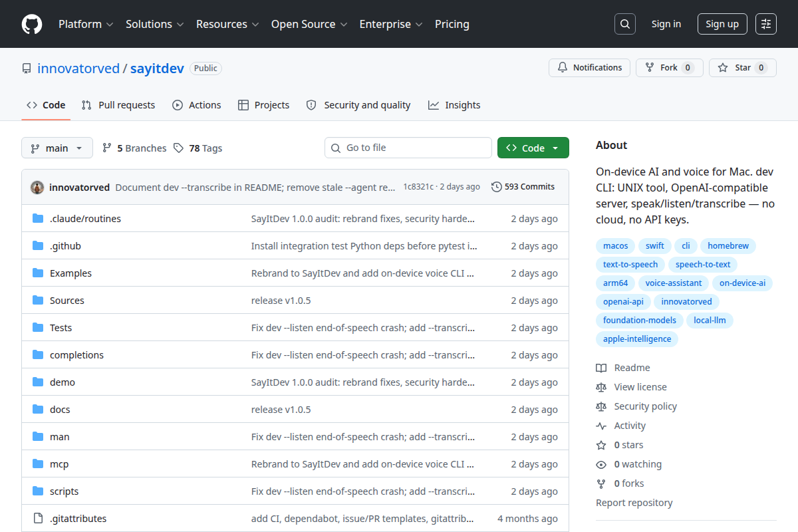Expand the green Code dropdown button
The width and height of the screenshot is (798, 532).
tap(533, 148)
